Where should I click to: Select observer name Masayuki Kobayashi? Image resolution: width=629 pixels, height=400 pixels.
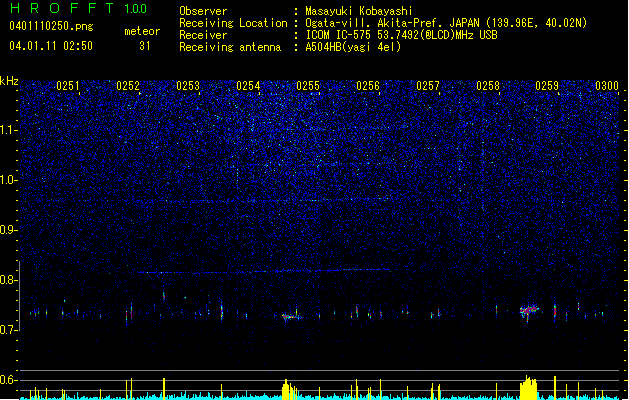click(x=359, y=11)
